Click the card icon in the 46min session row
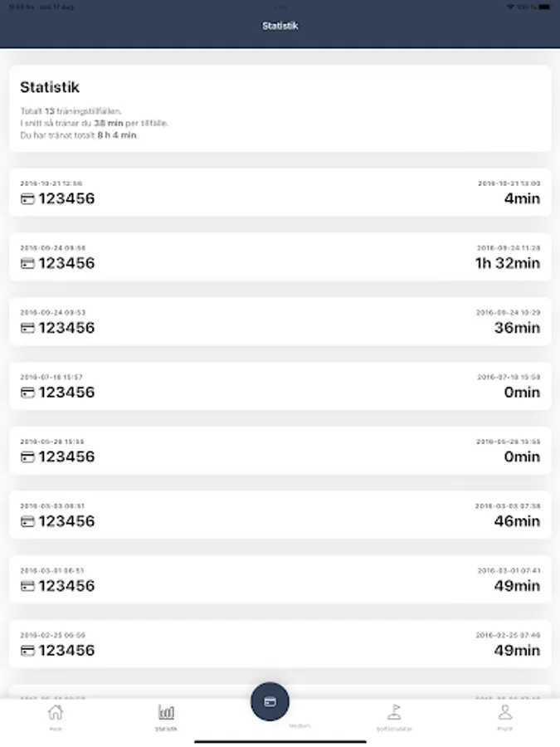The image size is (560, 747). tap(27, 521)
